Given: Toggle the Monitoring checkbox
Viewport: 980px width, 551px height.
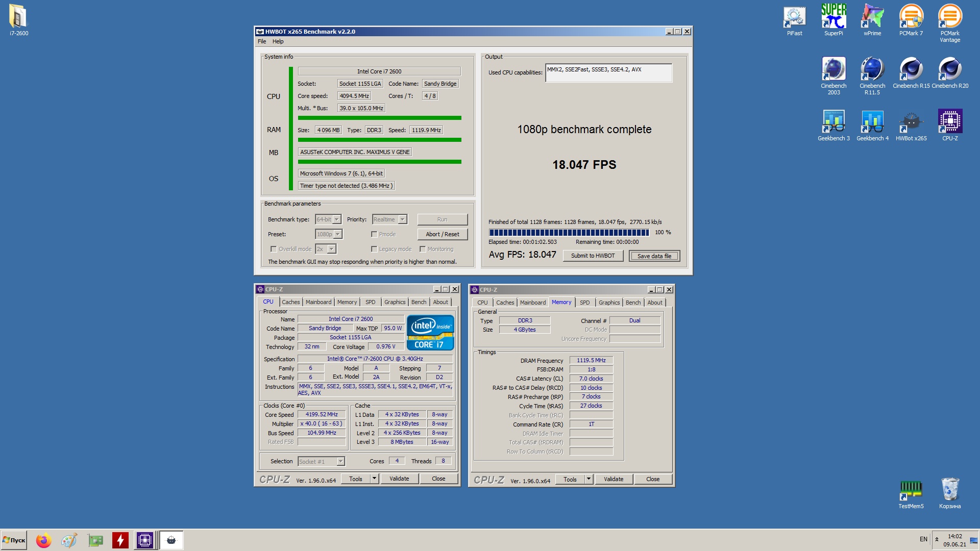Looking at the screenshot, I should point(423,249).
